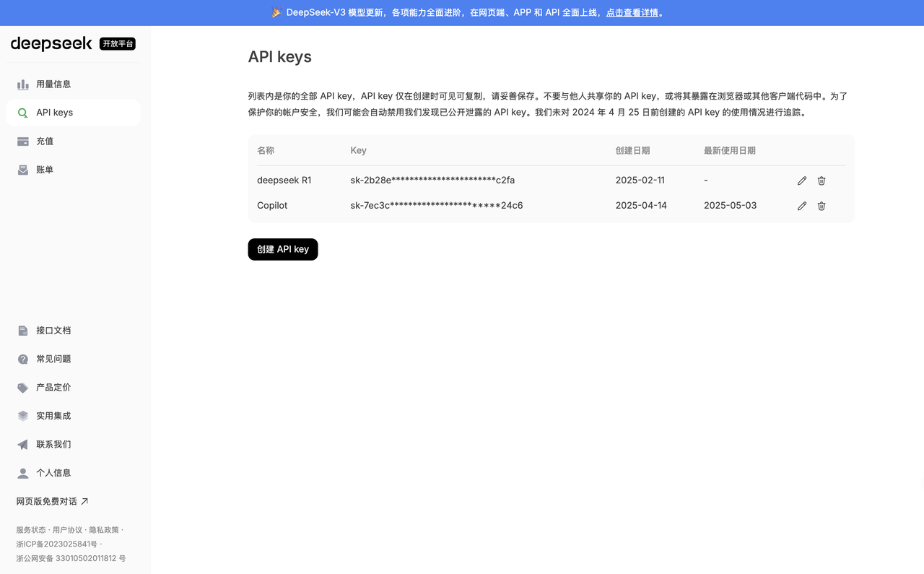Image resolution: width=924 pixels, height=574 pixels.
Task: Click the Key column header
Action: 359,151
